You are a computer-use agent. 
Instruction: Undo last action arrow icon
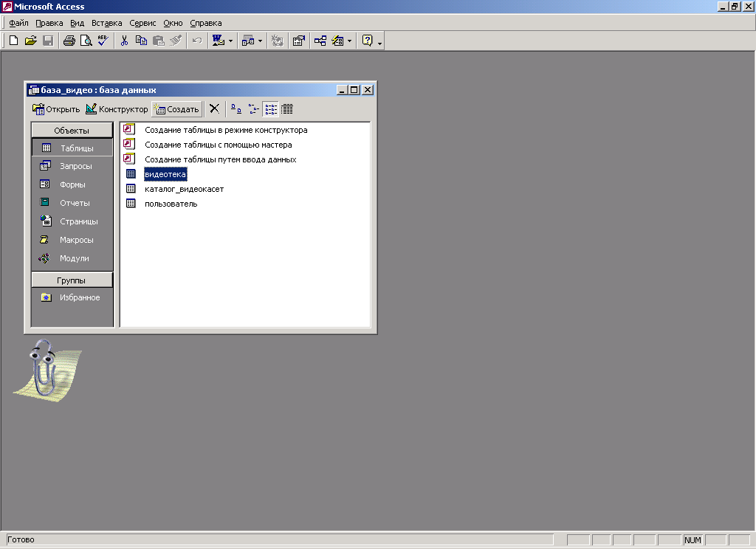tap(196, 41)
